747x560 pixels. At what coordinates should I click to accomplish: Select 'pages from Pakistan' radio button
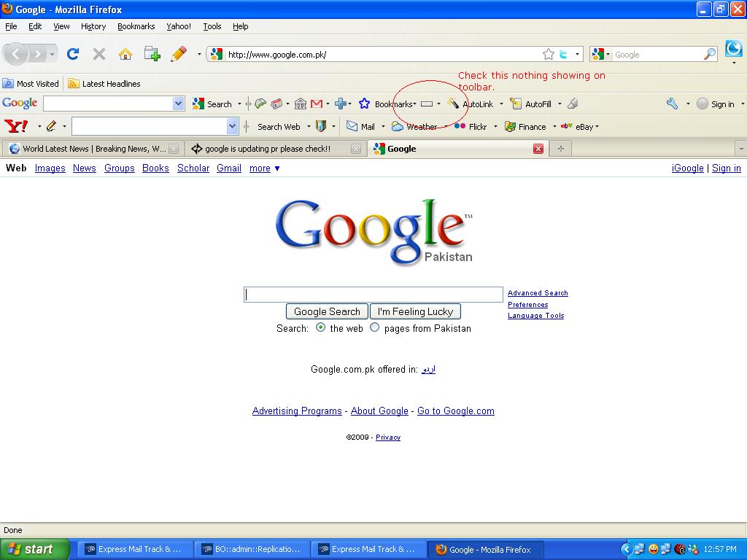point(375,327)
